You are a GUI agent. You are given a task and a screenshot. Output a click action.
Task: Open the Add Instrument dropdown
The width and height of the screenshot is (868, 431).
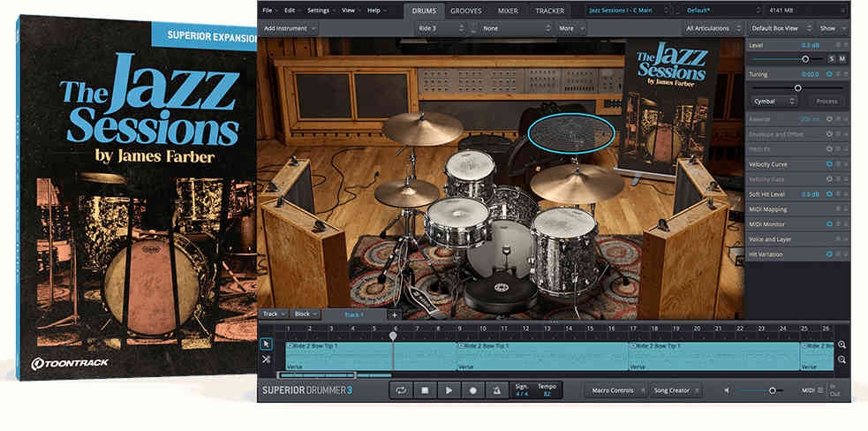point(290,27)
